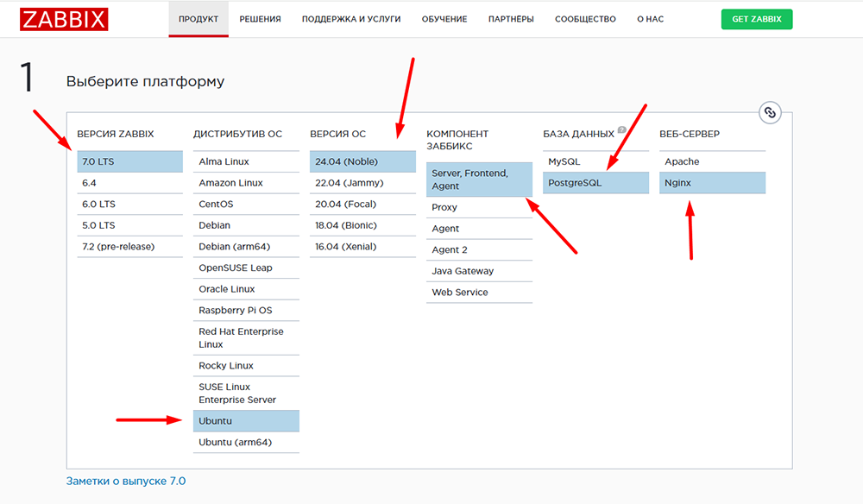Select Web Service component
863x504 pixels.
pyautogui.click(x=479, y=293)
